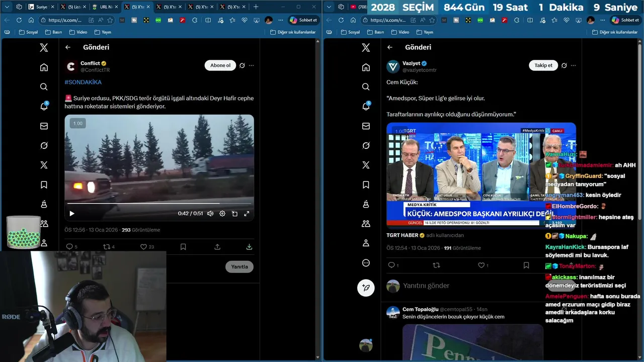
Task: Click the Takip et button
Action: [543, 65]
